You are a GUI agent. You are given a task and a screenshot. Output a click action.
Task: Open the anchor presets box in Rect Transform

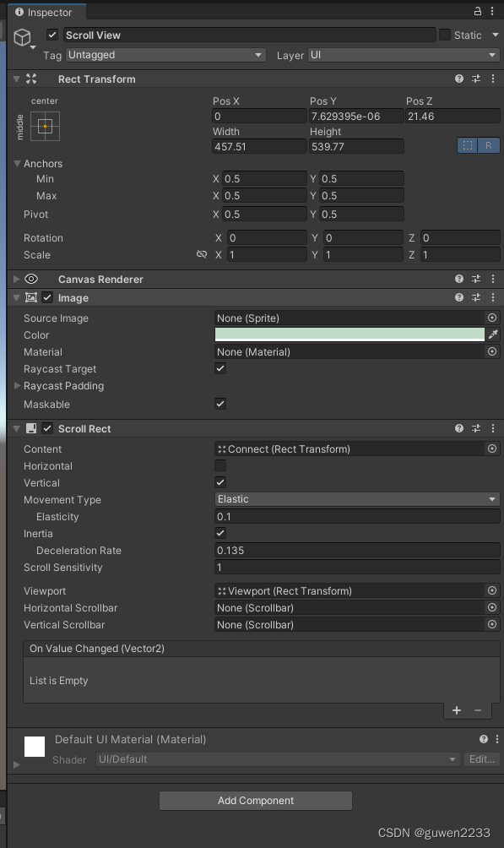click(45, 126)
